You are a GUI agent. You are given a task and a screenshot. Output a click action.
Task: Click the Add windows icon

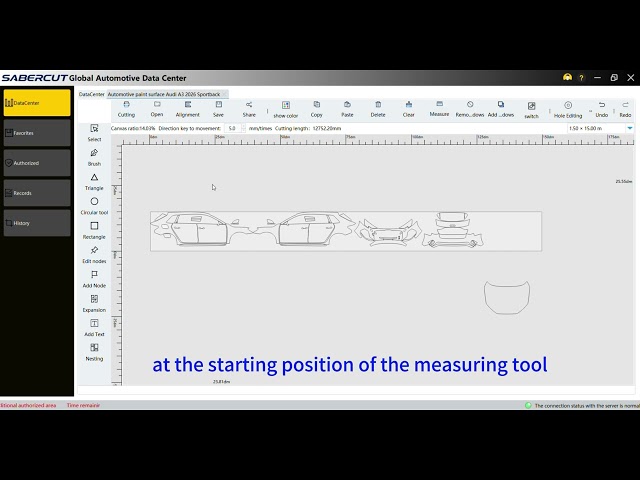click(501, 109)
